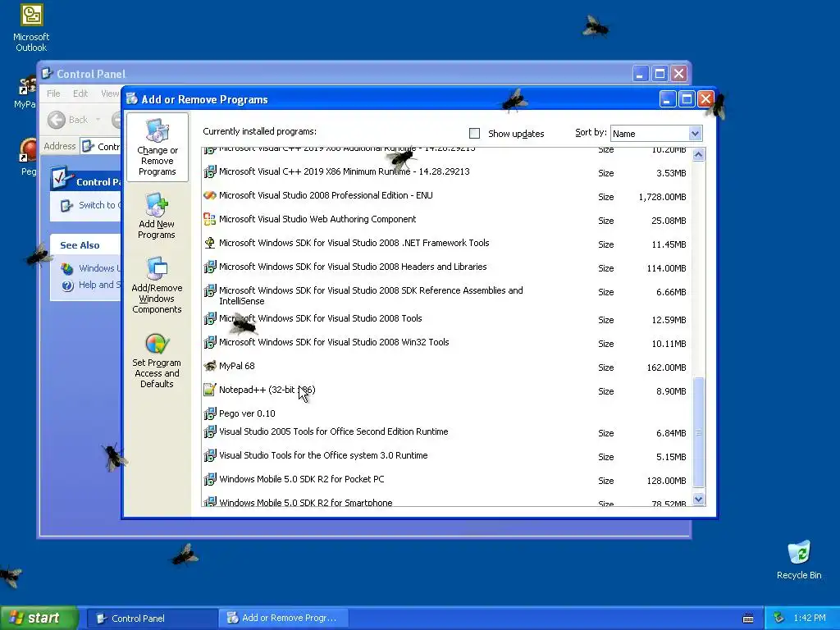Open Edit menu in Control Panel window
The width and height of the screenshot is (840, 630).
pyautogui.click(x=80, y=94)
